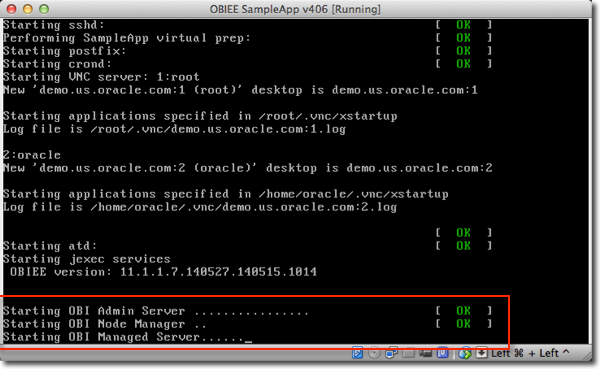The image size is (600, 369).
Task: Close the OBIEE SampleApp VM window
Action: click(x=11, y=8)
